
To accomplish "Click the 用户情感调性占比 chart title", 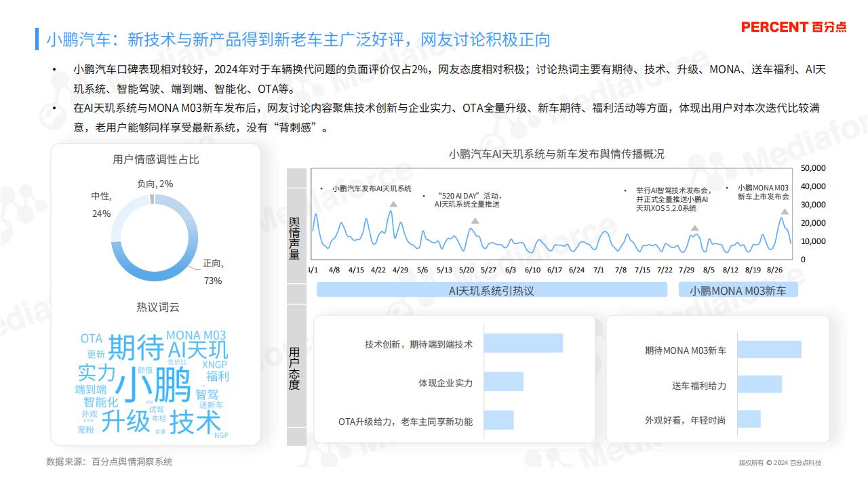I will (156, 160).
